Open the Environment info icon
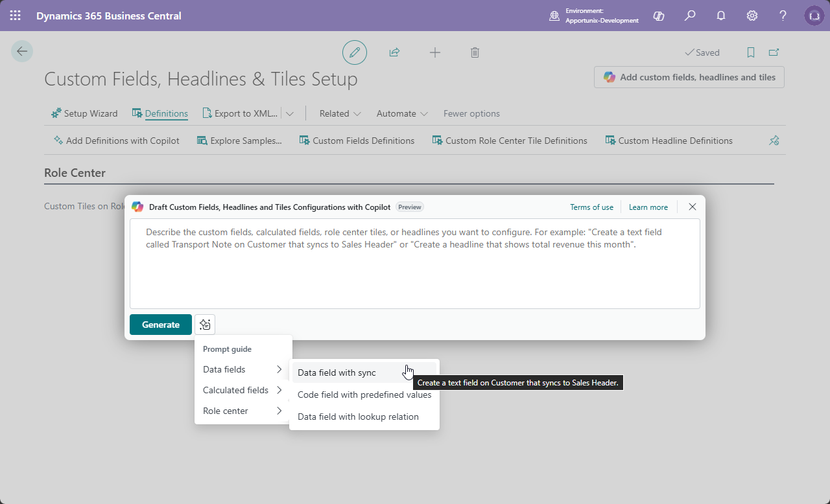830x504 pixels. [554, 16]
